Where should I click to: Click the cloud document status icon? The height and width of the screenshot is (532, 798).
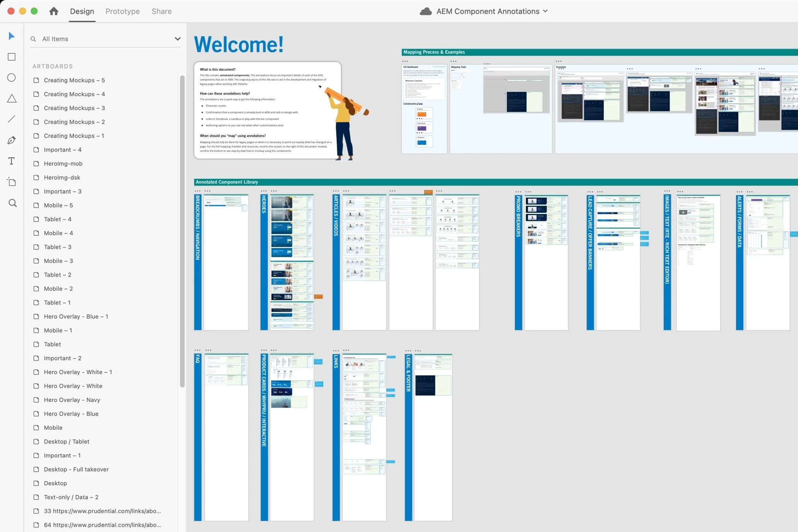tap(425, 11)
